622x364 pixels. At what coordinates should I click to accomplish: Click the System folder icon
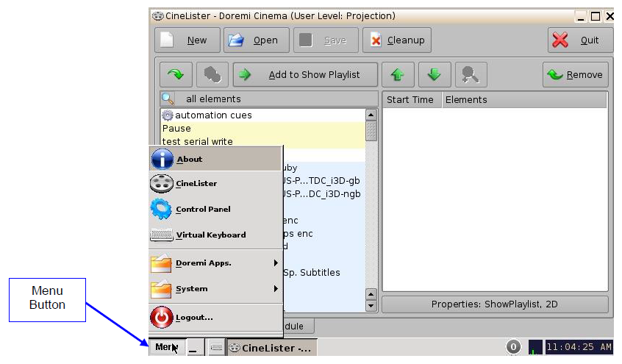coord(161,289)
